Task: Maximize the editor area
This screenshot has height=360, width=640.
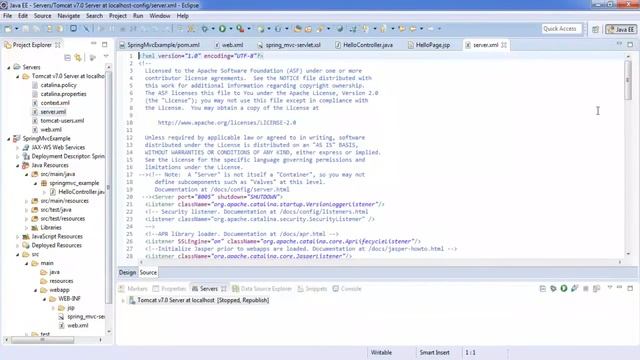Action: (630, 44)
